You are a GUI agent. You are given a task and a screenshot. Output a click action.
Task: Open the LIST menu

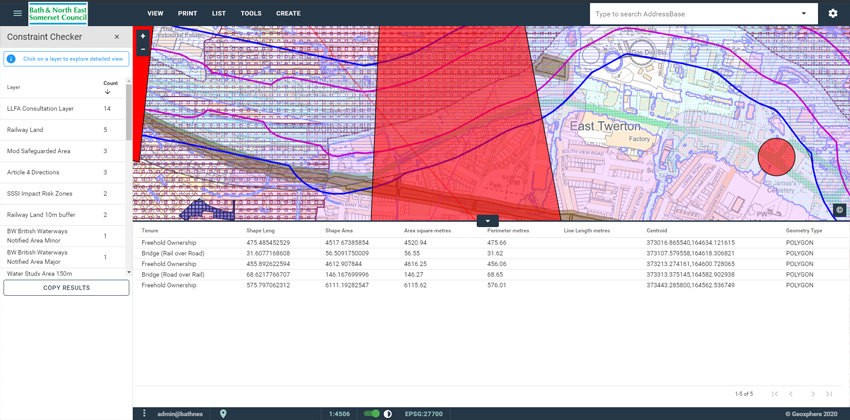219,14
